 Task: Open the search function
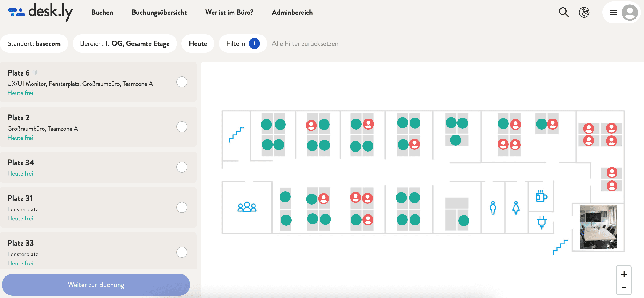click(x=564, y=12)
